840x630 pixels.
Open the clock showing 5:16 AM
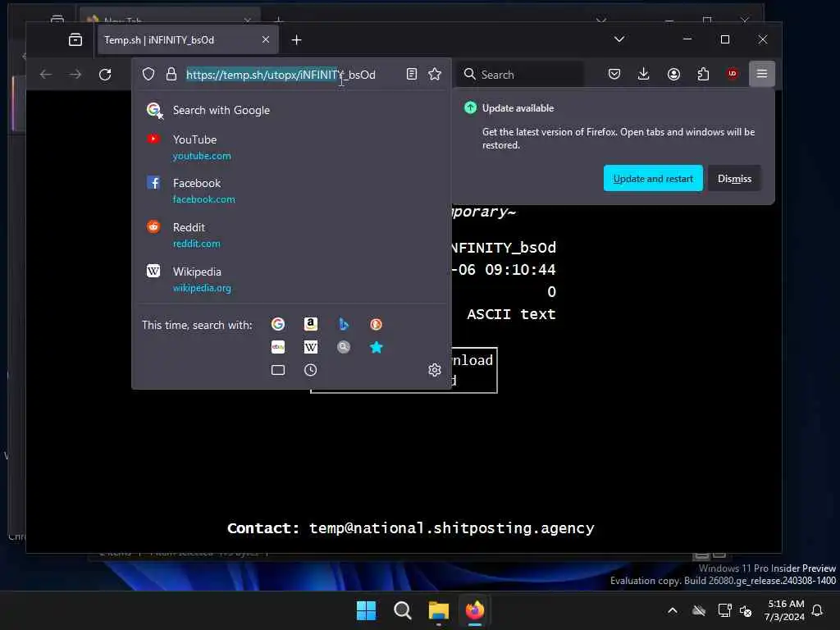(x=785, y=610)
